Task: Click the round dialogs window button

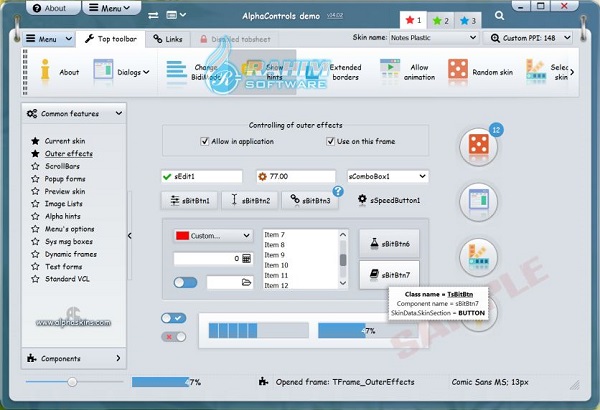Action: click(x=479, y=201)
